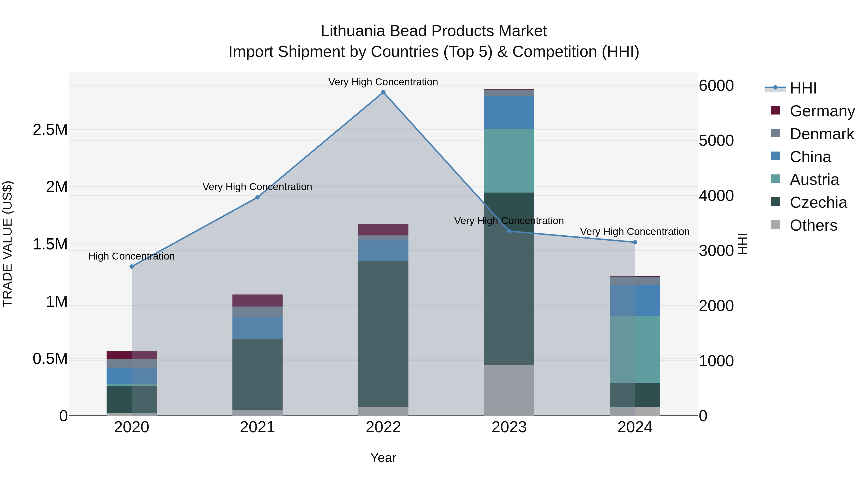The height and width of the screenshot is (488, 868).
Task: Select the 2020 HHI data point
Action: [132, 266]
